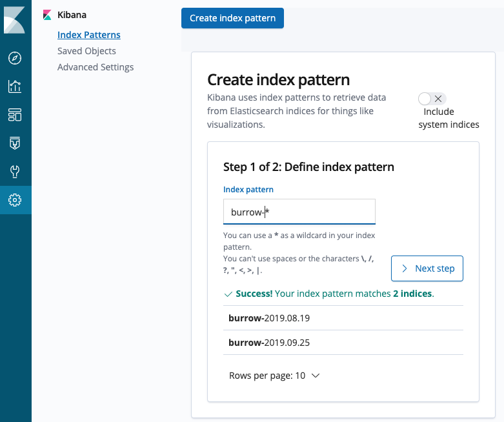Click the small Kibana icon beside heading
Screen dimensions: 504x422
[x=47, y=15]
